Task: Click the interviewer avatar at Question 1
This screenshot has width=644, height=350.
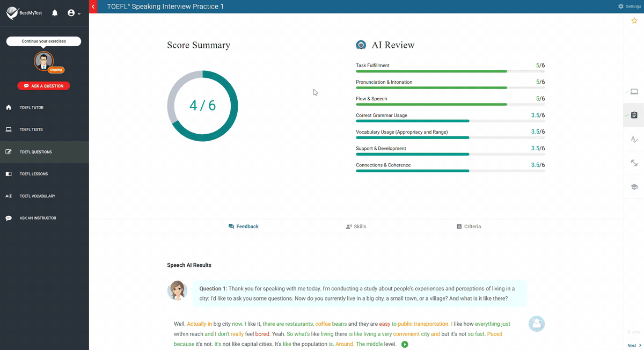Action: coord(177,290)
